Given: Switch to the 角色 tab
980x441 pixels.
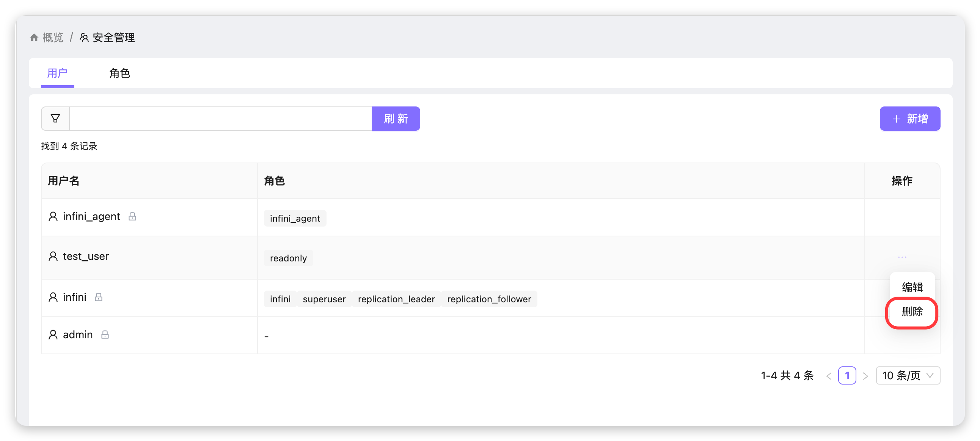Looking at the screenshot, I should 119,73.
